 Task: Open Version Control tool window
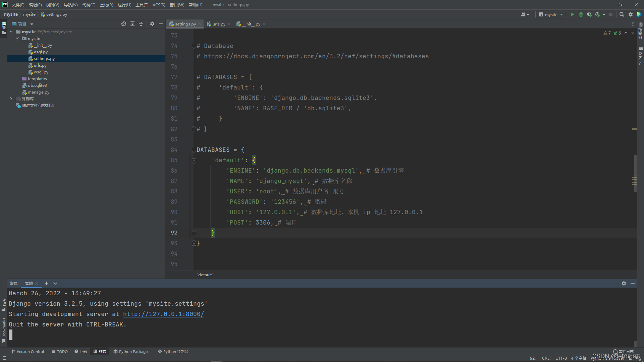click(28, 352)
